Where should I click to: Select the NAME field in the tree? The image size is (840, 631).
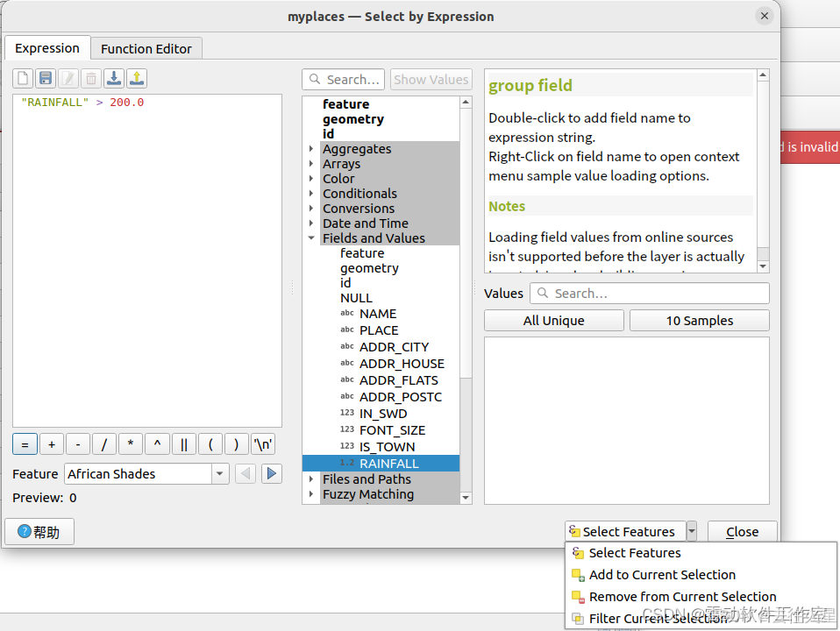point(378,314)
